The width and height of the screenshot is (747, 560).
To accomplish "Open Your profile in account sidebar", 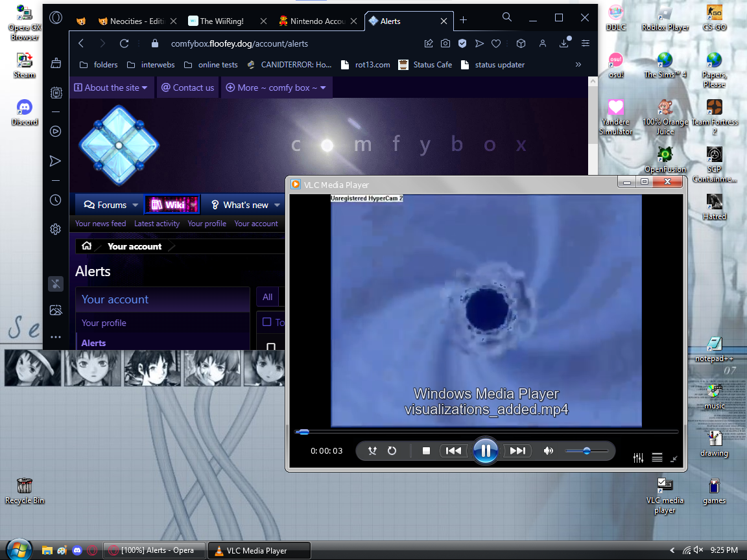I will 104,323.
